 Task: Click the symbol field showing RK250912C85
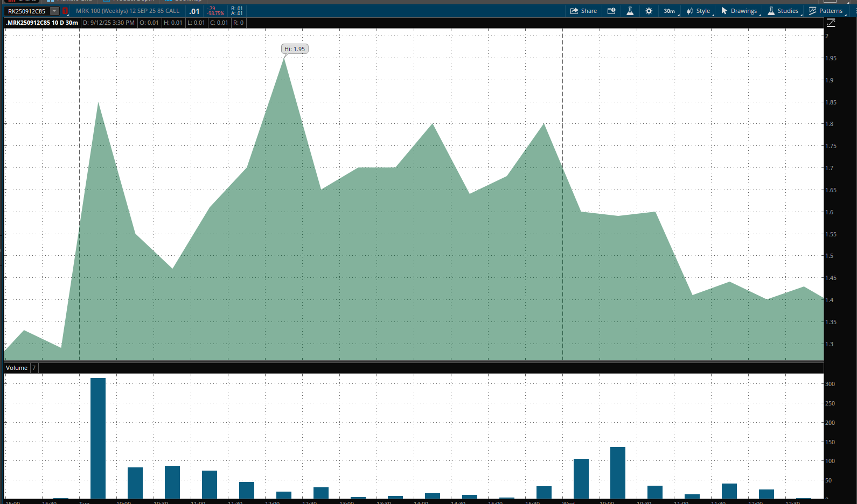[x=27, y=11]
